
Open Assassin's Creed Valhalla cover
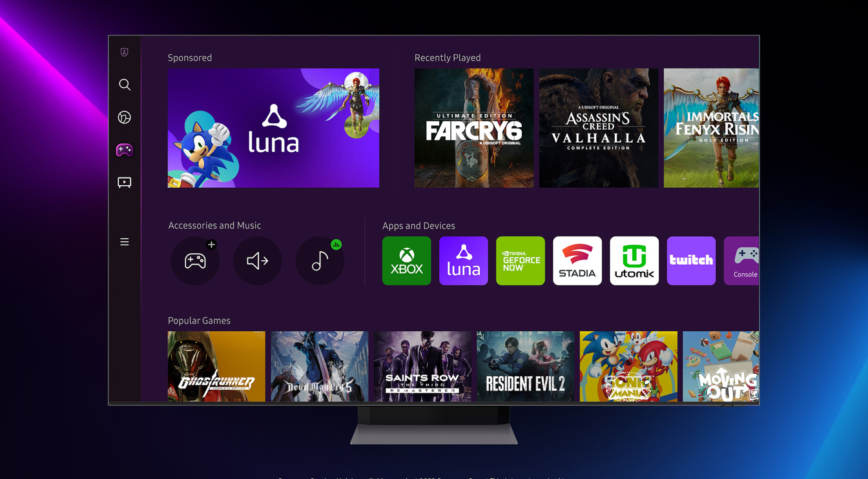(599, 128)
